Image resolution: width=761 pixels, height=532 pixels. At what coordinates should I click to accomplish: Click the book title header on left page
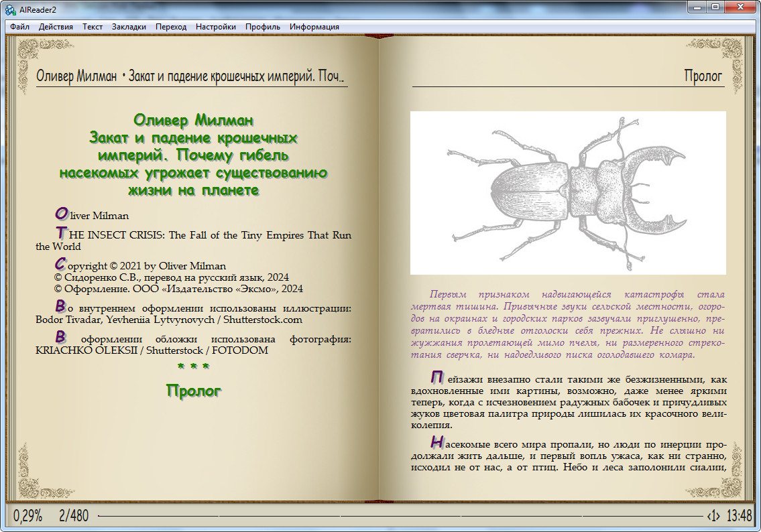[x=190, y=76]
